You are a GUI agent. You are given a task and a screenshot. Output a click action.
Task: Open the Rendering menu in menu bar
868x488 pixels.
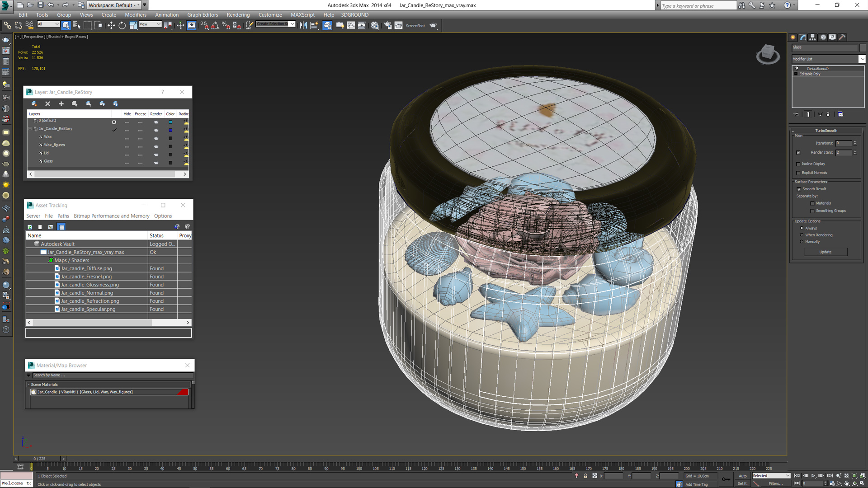point(237,14)
